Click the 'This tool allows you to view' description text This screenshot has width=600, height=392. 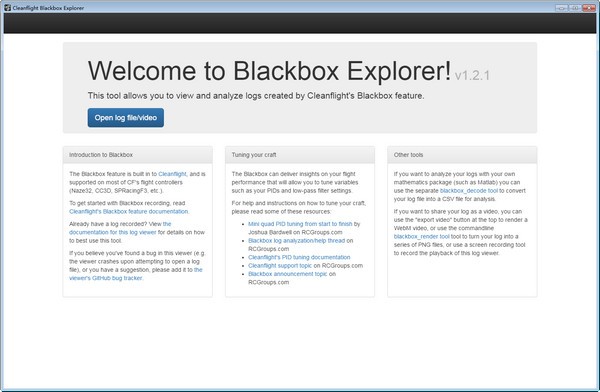point(256,96)
